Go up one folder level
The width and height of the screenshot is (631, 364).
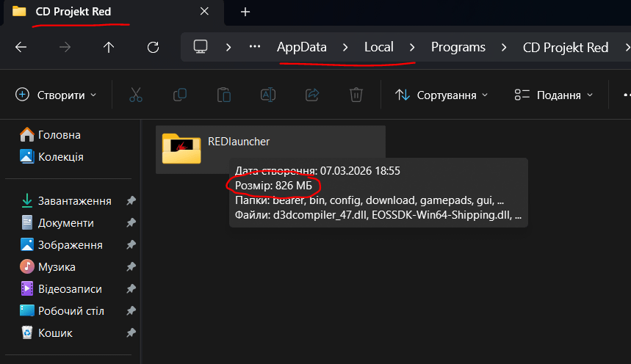[x=109, y=48]
